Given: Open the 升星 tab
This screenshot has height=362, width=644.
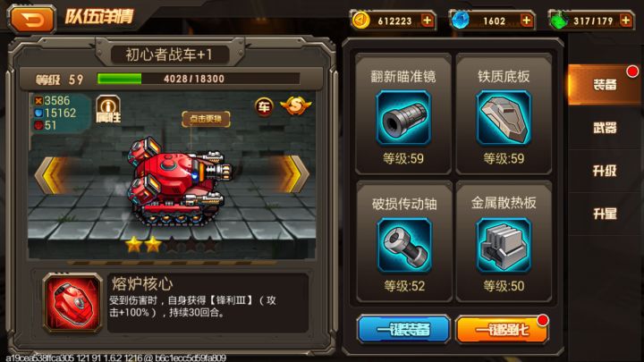Looking at the screenshot, I should tap(605, 214).
